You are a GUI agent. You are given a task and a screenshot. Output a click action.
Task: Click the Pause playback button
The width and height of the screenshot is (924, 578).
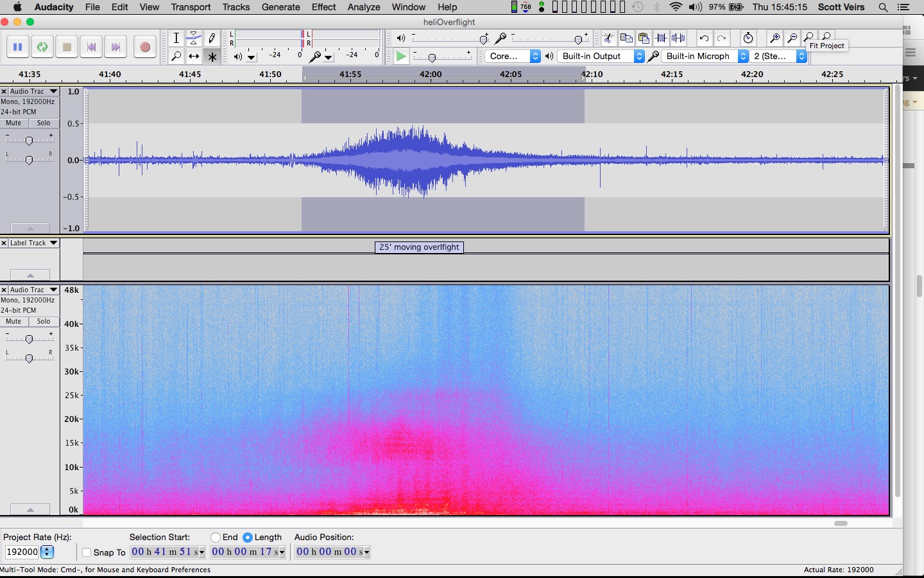click(17, 47)
